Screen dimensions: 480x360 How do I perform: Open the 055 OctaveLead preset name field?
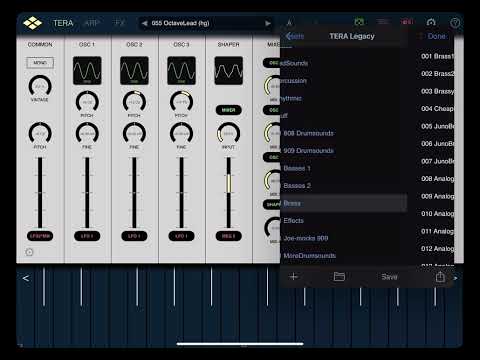click(206, 23)
